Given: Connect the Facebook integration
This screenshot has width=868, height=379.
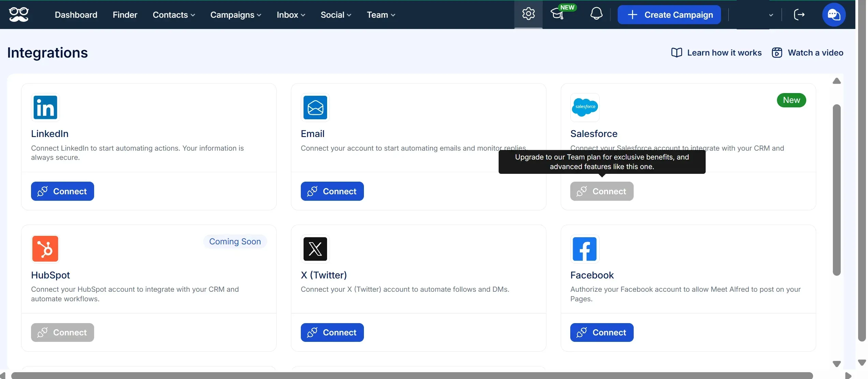Looking at the screenshot, I should [x=602, y=332].
